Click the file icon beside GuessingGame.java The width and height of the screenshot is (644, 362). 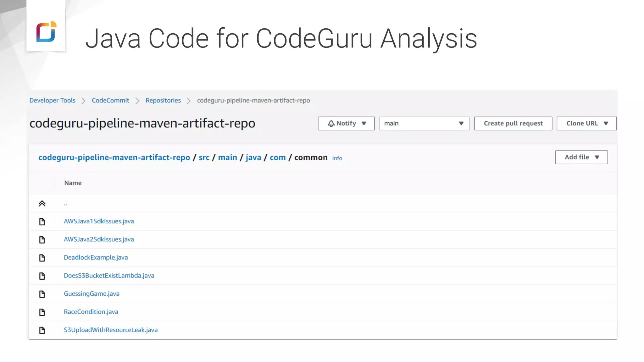[42, 294]
